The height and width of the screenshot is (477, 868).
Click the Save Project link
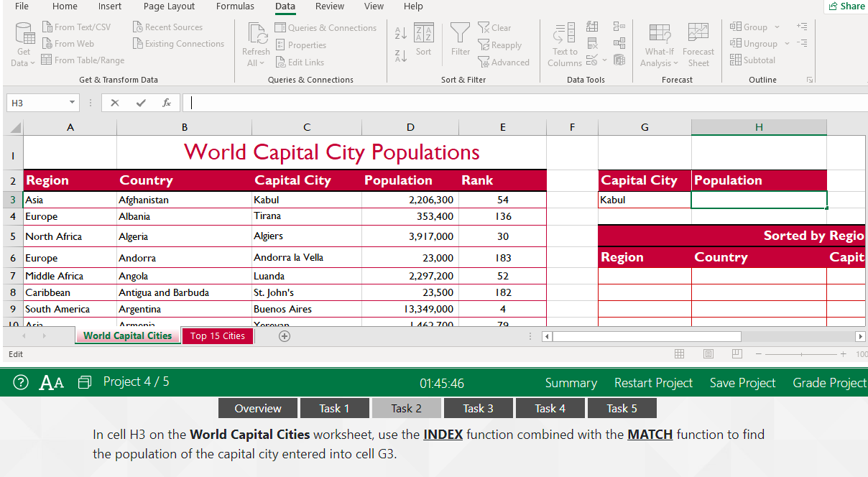click(742, 383)
